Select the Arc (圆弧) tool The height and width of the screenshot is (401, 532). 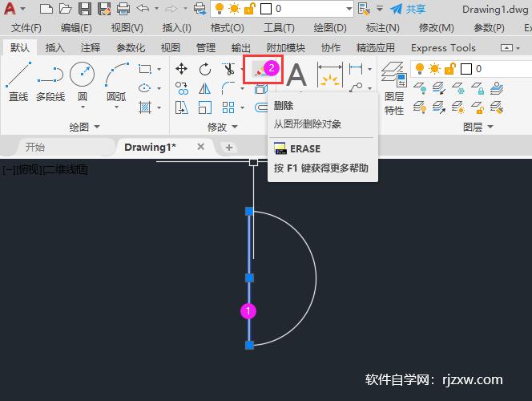click(116, 81)
